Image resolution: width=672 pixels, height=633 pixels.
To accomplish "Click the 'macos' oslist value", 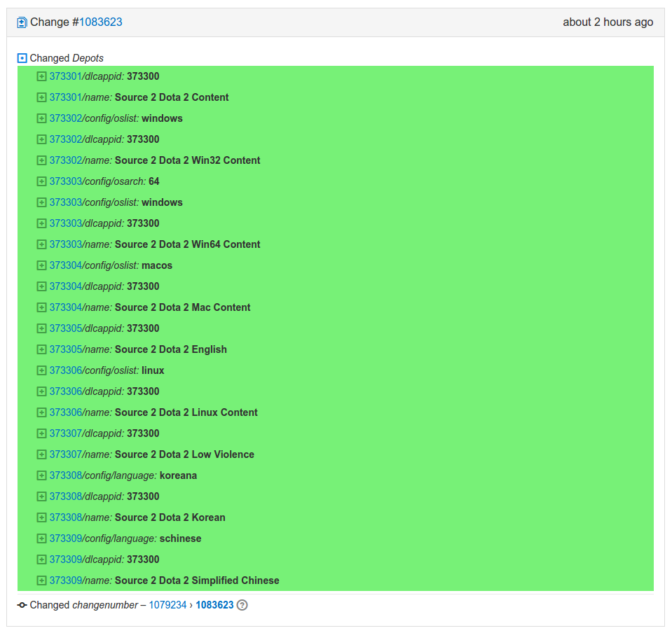I will pos(157,265).
